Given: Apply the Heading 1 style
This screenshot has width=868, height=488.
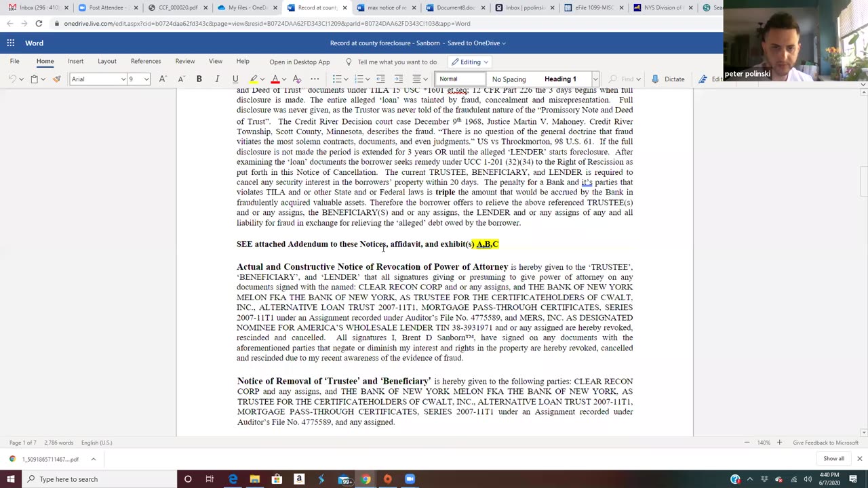Looking at the screenshot, I should click(x=560, y=79).
